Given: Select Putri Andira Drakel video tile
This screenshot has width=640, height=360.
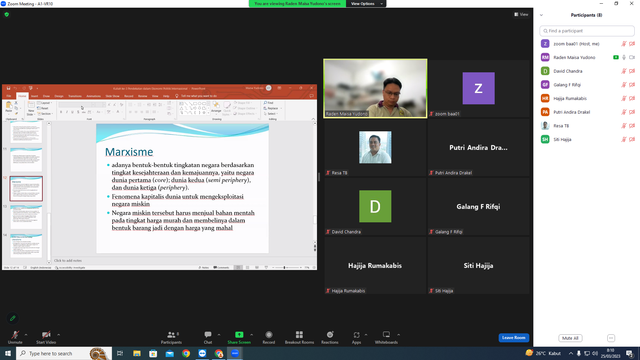Looking at the screenshot, I should pos(478,147).
